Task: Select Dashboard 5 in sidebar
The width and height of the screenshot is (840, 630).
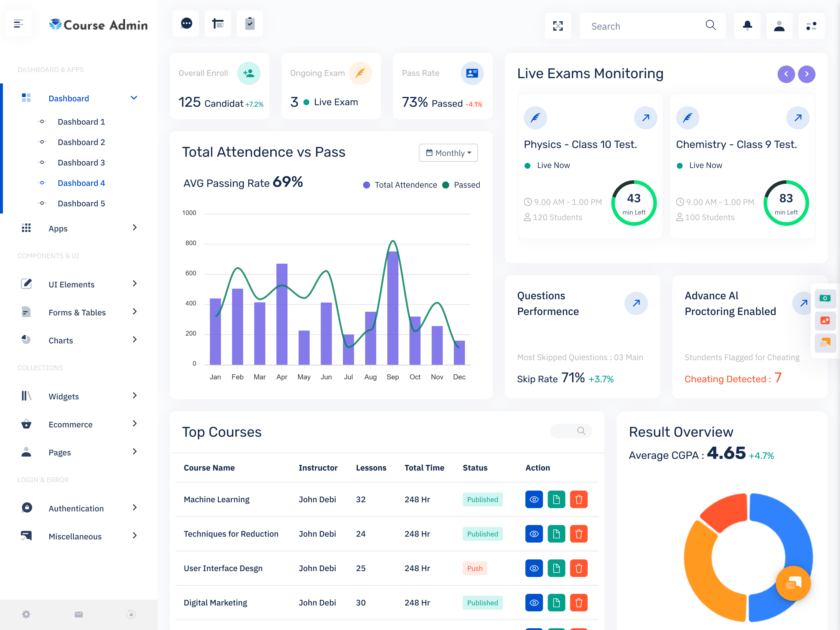Action: coord(81,204)
